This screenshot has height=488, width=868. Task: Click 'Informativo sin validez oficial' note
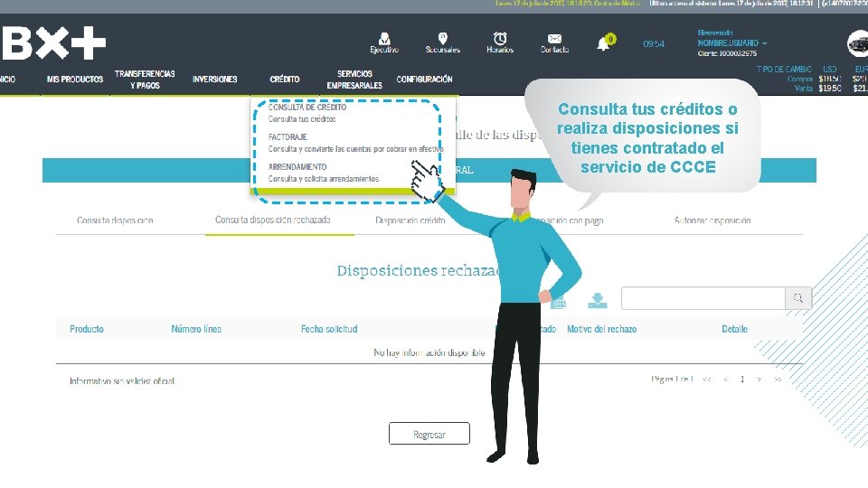tap(122, 380)
